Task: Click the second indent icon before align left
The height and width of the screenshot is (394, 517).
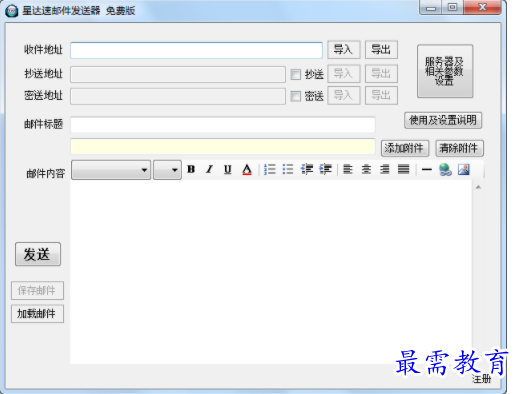Action: 325,169
